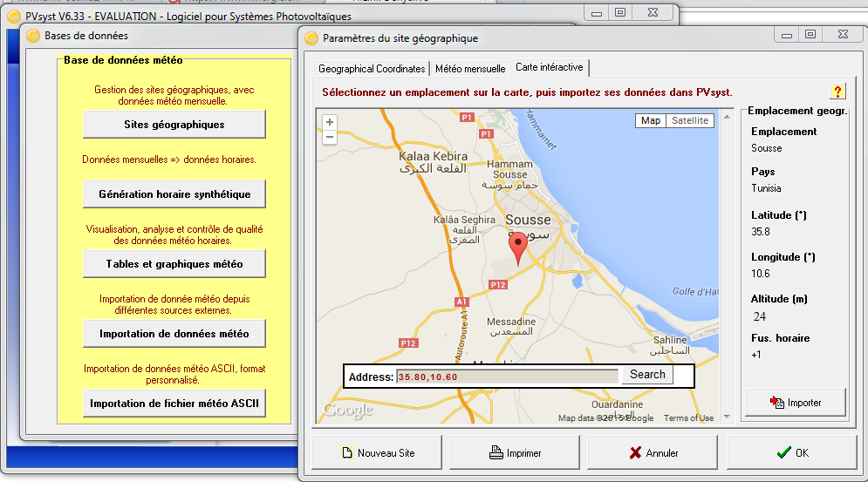Click the Importer button

tap(795, 403)
